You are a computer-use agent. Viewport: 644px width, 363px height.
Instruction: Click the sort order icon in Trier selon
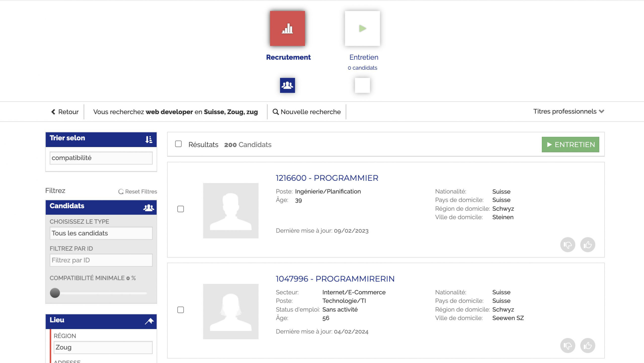point(149,139)
